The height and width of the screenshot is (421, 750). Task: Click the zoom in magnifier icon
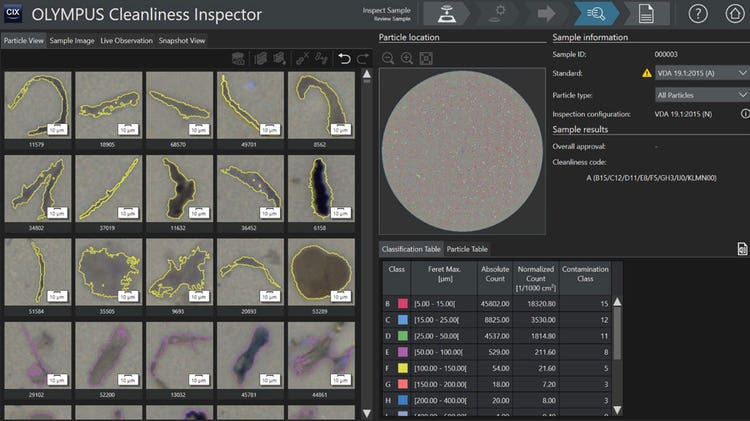[407, 58]
